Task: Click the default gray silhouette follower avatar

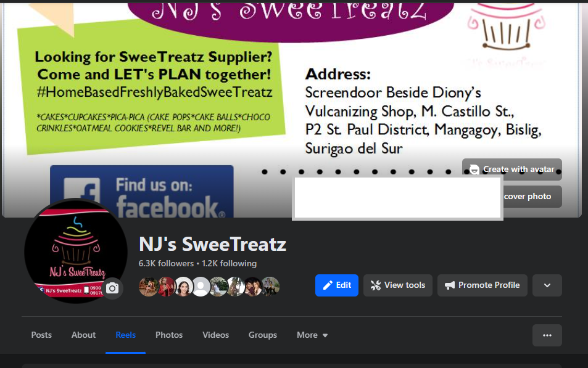Action: (201, 287)
